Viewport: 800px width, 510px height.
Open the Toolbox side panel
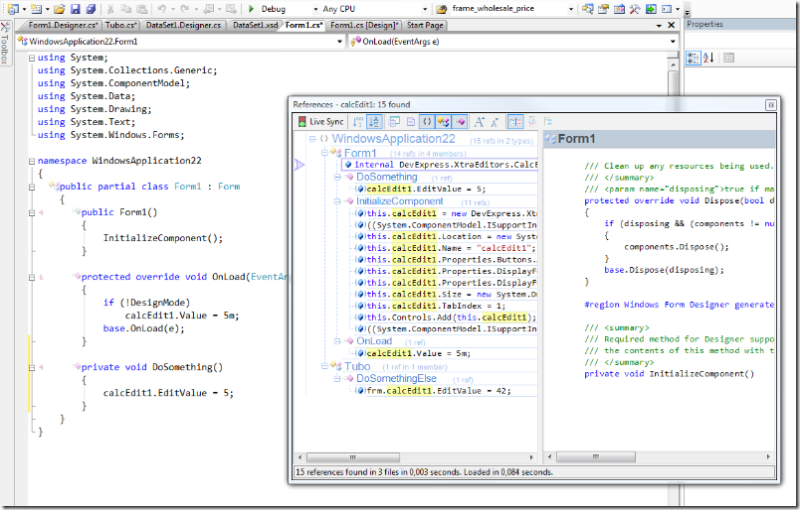click(x=5, y=50)
